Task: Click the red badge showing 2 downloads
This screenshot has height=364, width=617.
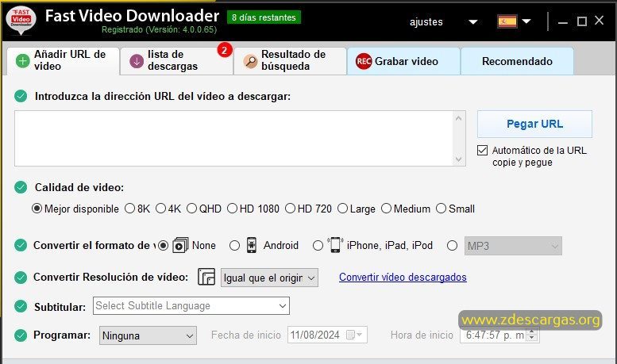Action: (x=224, y=50)
